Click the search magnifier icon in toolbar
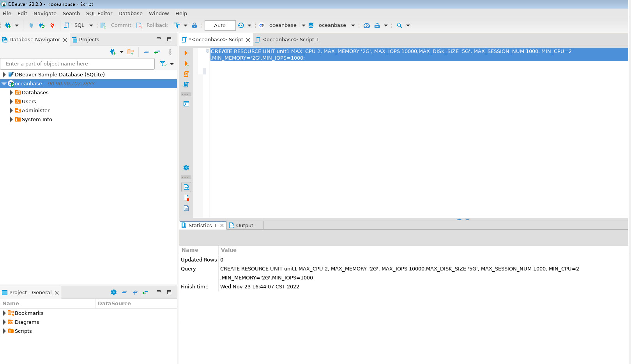 (399, 25)
